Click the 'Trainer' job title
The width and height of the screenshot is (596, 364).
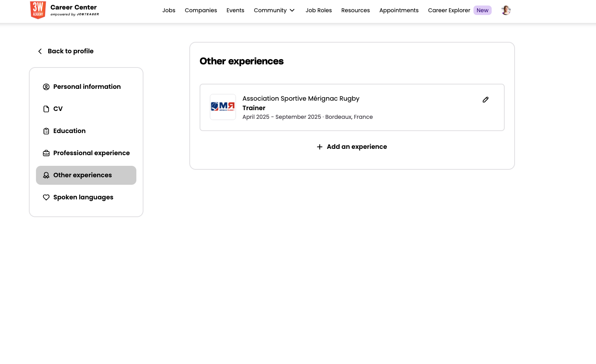click(x=254, y=108)
